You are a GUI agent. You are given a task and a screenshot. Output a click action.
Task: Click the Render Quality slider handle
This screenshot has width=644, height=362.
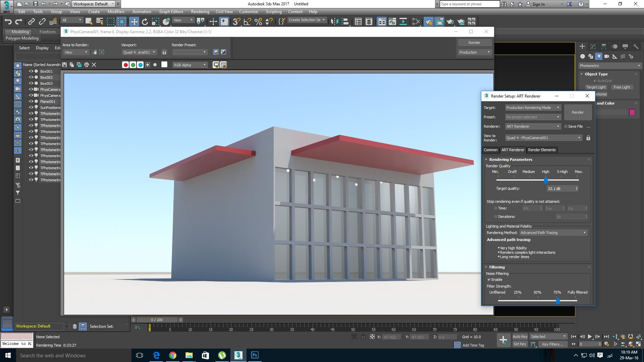pos(546,180)
